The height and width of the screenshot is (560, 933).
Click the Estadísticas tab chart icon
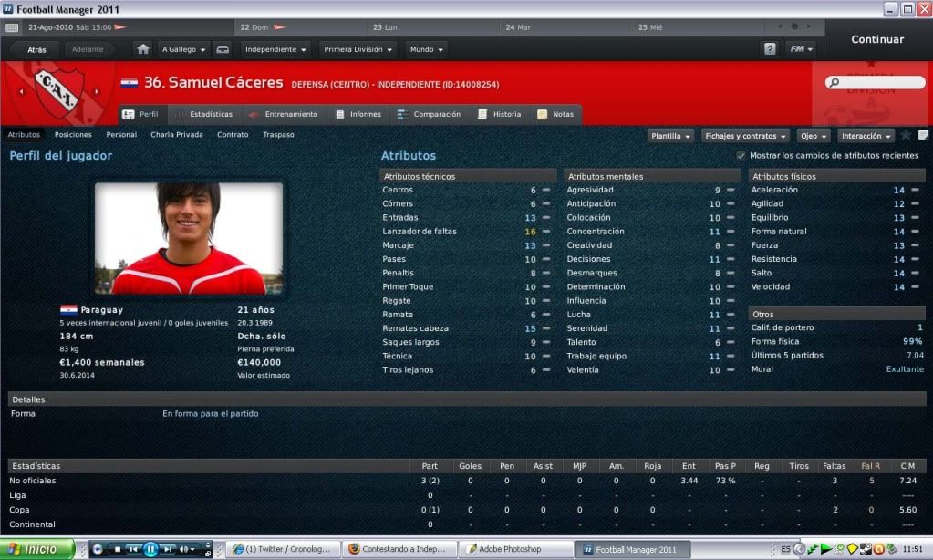point(179,114)
